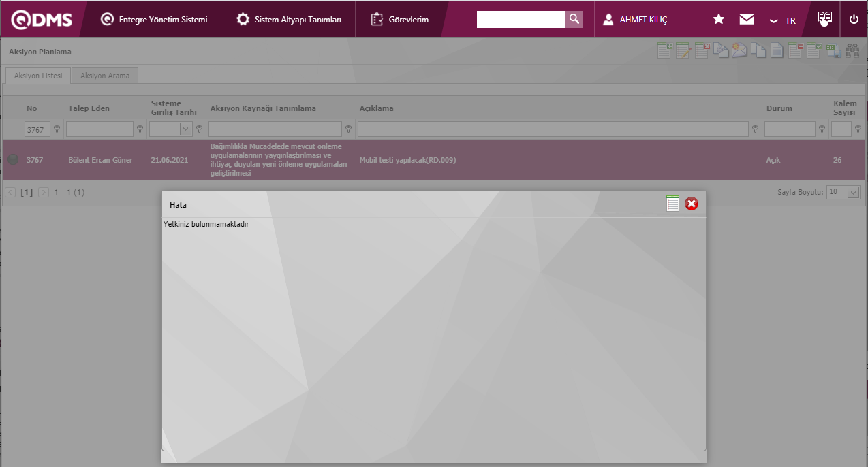Image resolution: width=868 pixels, height=467 pixels.
Task: Click Bülent Ercan Güner cell
Action: tap(100, 160)
